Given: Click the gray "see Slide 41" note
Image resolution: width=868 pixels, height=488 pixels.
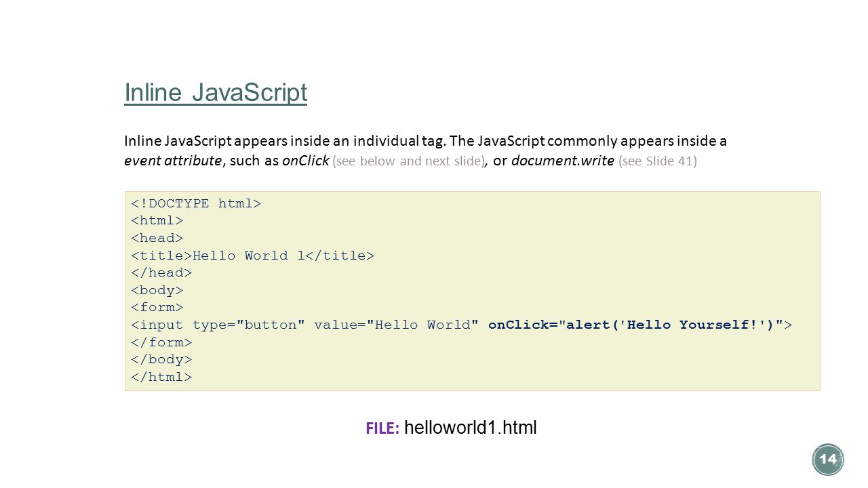Looking at the screenshot, I should point(658,161).
